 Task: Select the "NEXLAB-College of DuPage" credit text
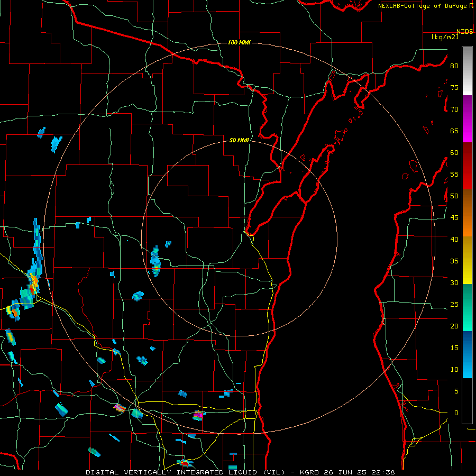click(x=423, y=6)
